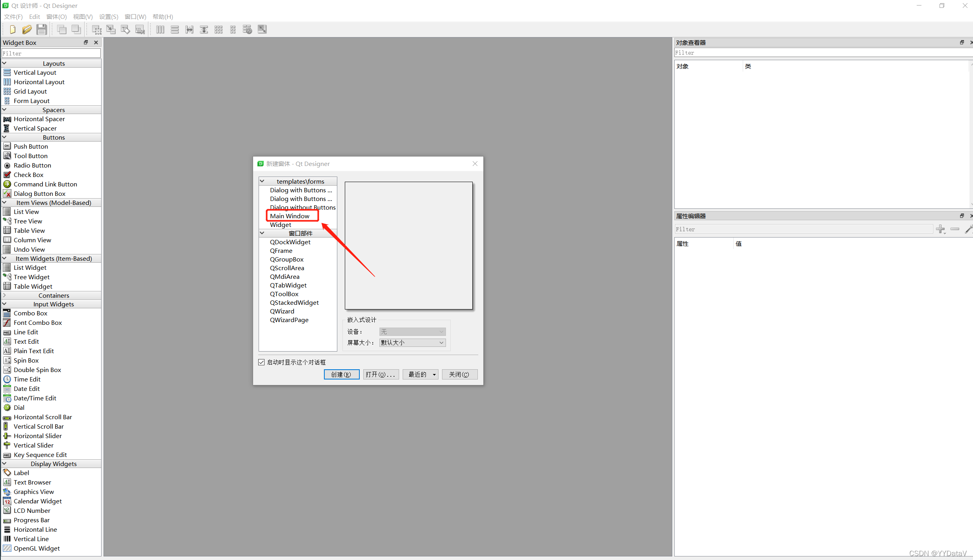Float the Widget Box panel
Viewport: 973px width, 560px height.
point(86,42)
